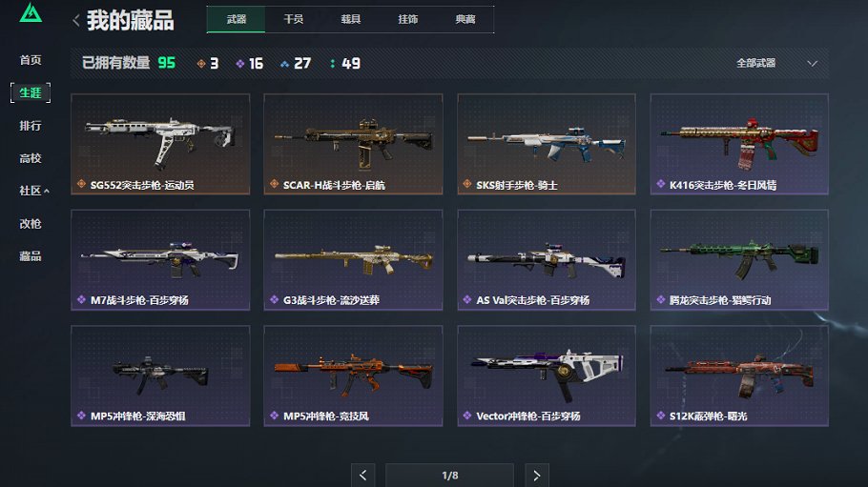Switch to the 挂饰 tab
Image resolution: width=868 pixels, height=487 pixels.
(408, 19)
